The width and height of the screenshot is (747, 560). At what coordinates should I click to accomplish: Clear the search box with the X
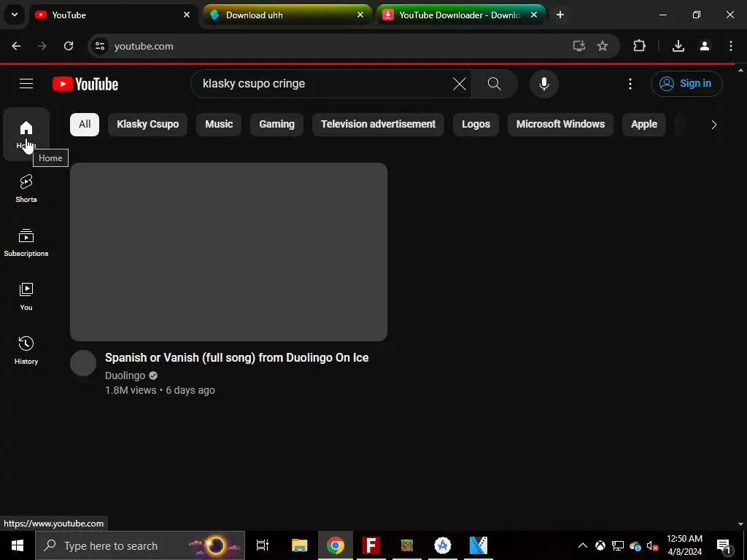[x=460, y=84]
